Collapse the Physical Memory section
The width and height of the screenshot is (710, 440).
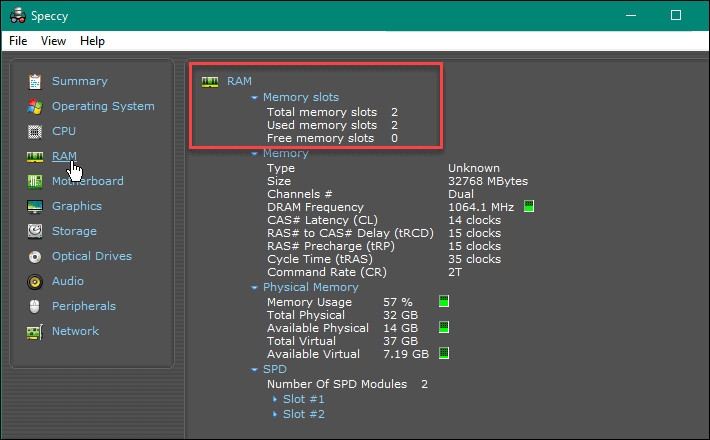(254, 287)
